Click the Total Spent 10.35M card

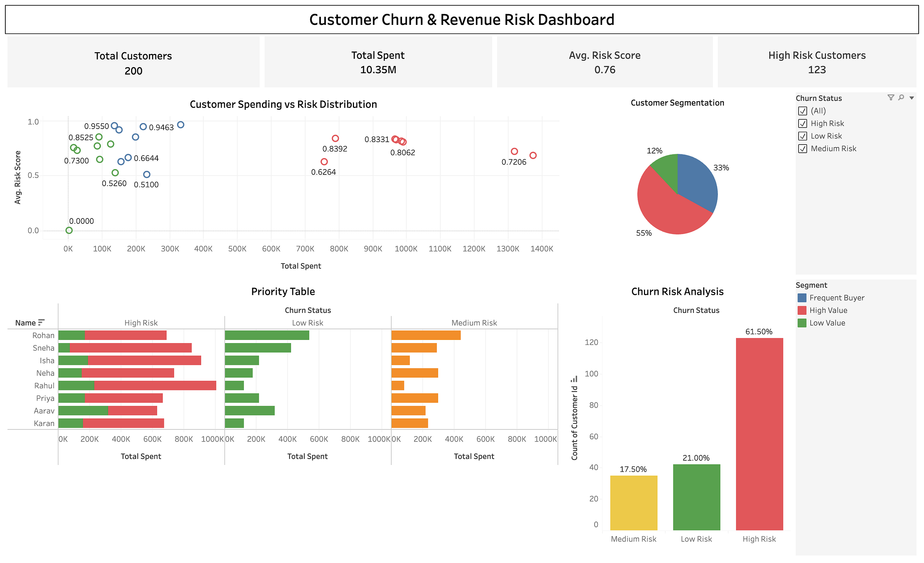point(378,62)
